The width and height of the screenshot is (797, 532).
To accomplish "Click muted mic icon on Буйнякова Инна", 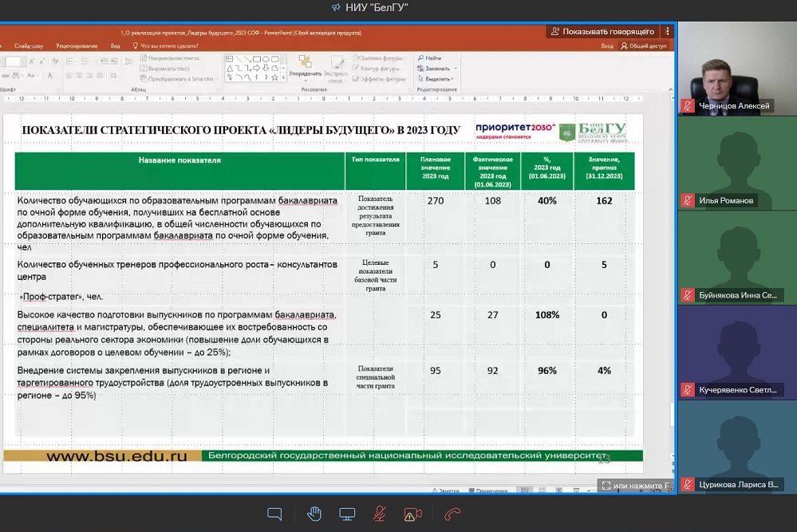I will [x=688, y=295].
